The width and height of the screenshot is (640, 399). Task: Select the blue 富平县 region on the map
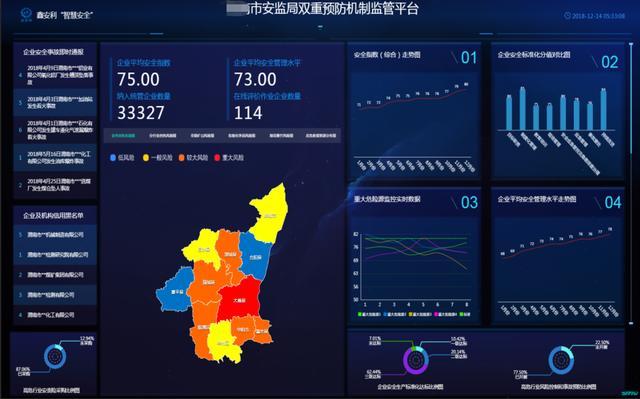click(176, 290)
